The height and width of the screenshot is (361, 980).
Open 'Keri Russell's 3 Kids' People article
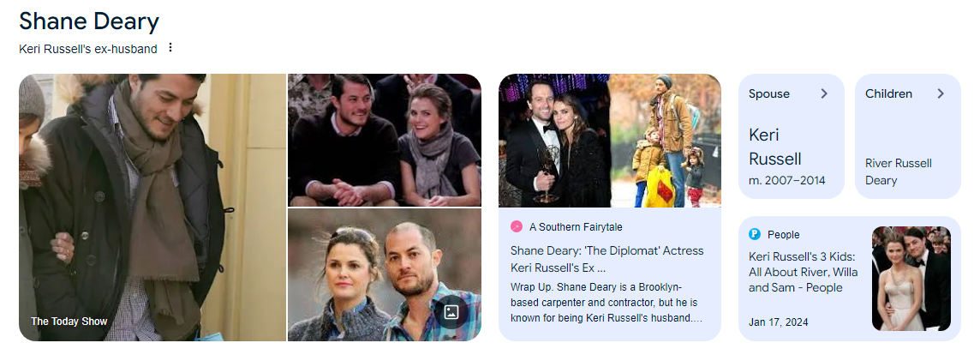[x=804, y=272]
